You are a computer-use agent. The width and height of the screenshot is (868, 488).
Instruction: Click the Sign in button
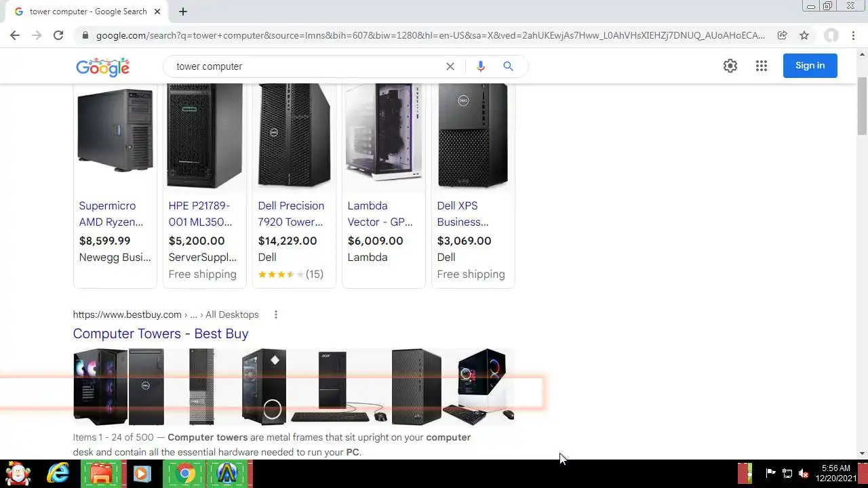pos(810,66)
